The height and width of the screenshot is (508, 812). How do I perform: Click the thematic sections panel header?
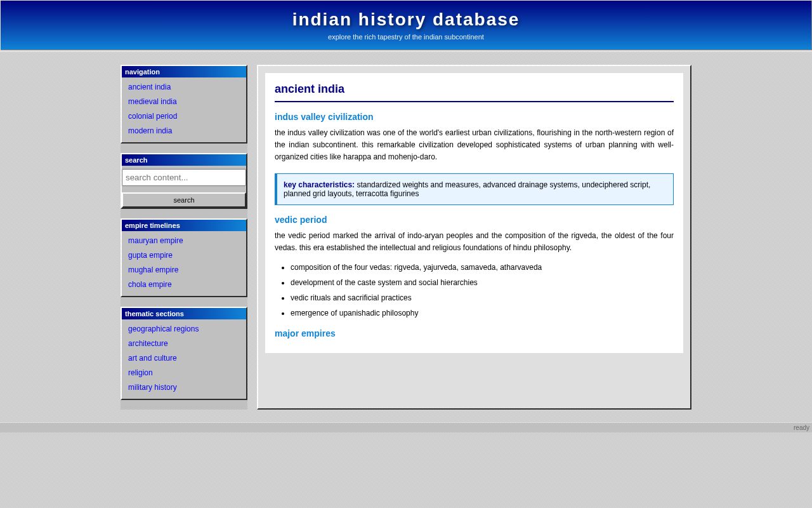184,314
